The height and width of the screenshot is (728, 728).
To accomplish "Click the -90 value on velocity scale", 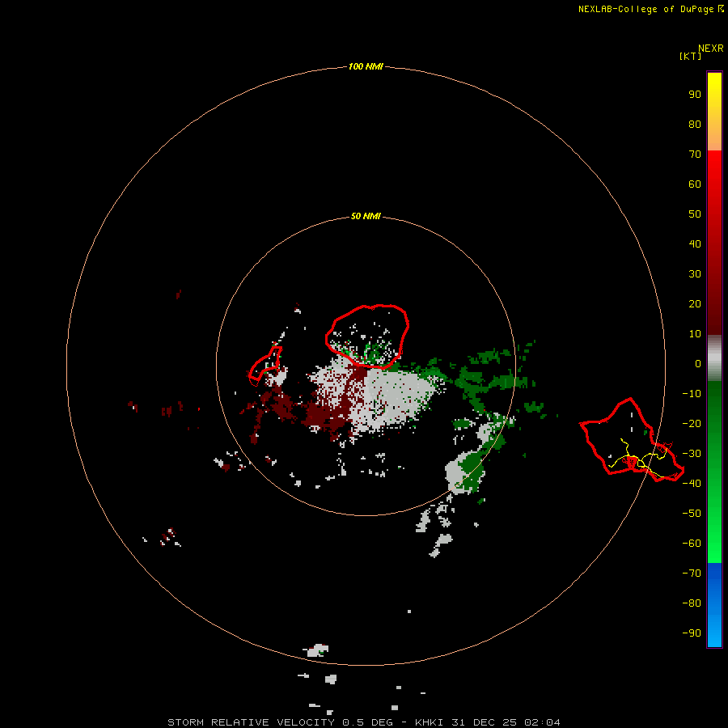I will pos(692,633).
